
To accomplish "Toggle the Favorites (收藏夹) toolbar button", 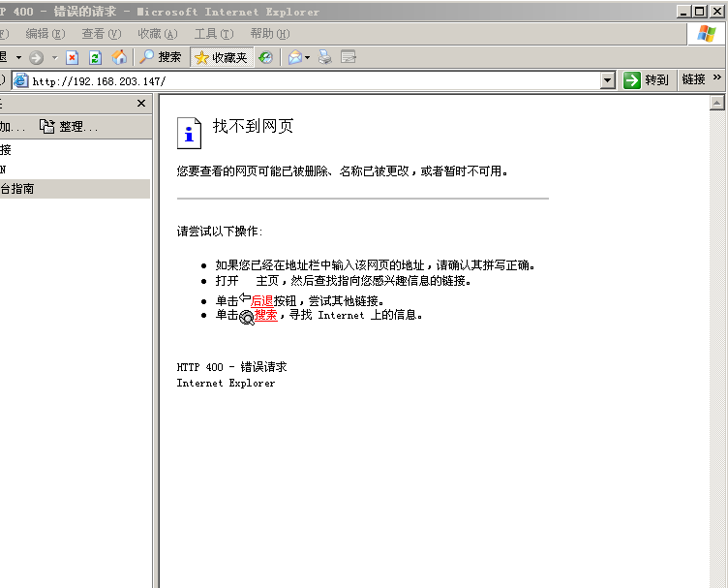I will point(222,57).
